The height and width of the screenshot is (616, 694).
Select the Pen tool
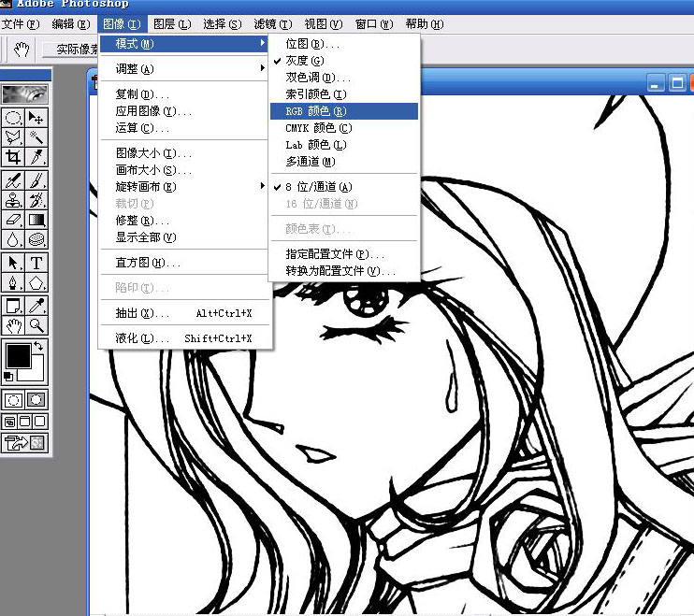pos(13,282)
